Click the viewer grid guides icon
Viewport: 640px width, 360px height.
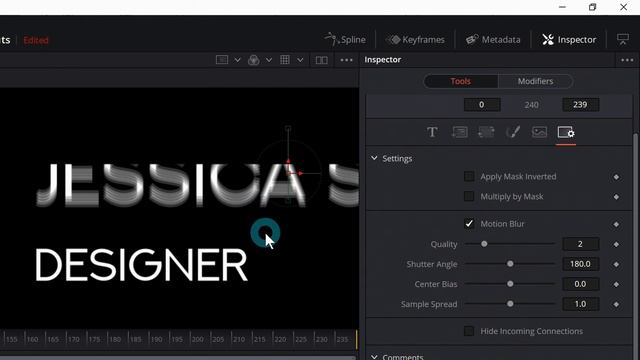pyautogui.click(x=285, y=60)
